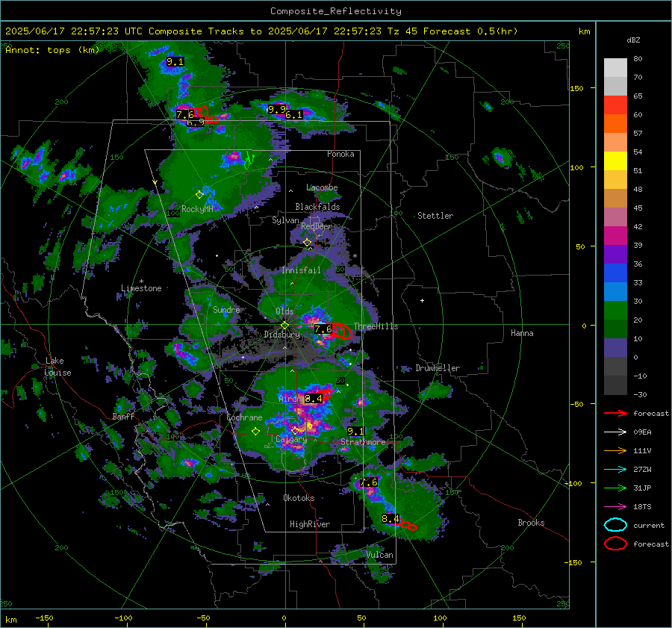The image size is (672, 628).
Task: Click the Lacombe city label
Action: tap(322, 187)
